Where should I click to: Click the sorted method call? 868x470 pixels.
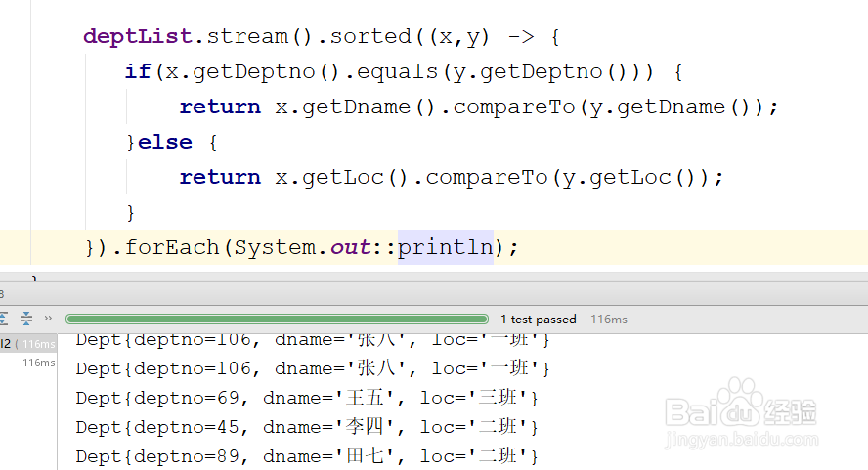point(370,36)
